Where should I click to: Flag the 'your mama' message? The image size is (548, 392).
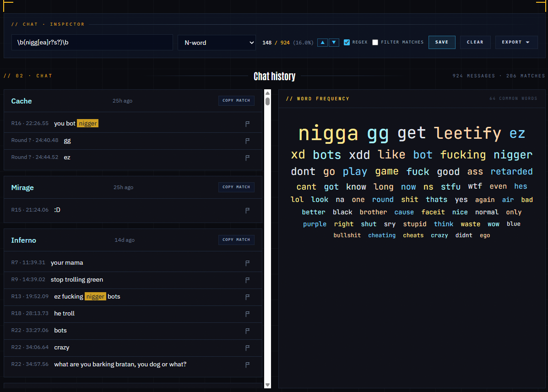pos(247,263)
